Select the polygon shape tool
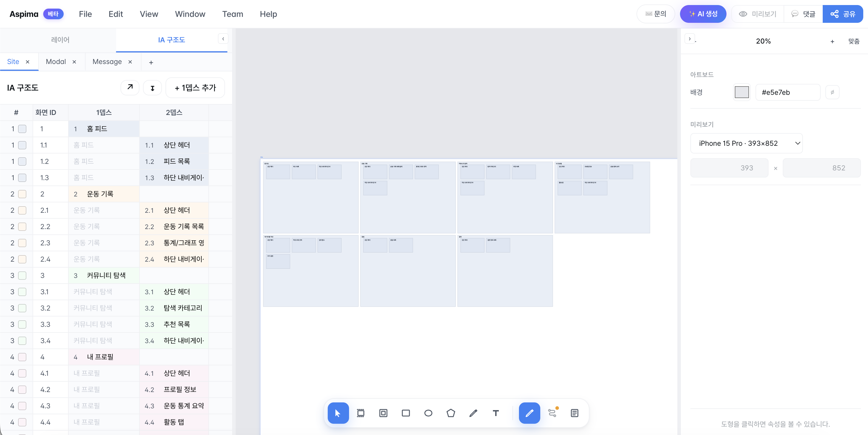Viewport: 868px width, 435px height. [x=451, y=413]
